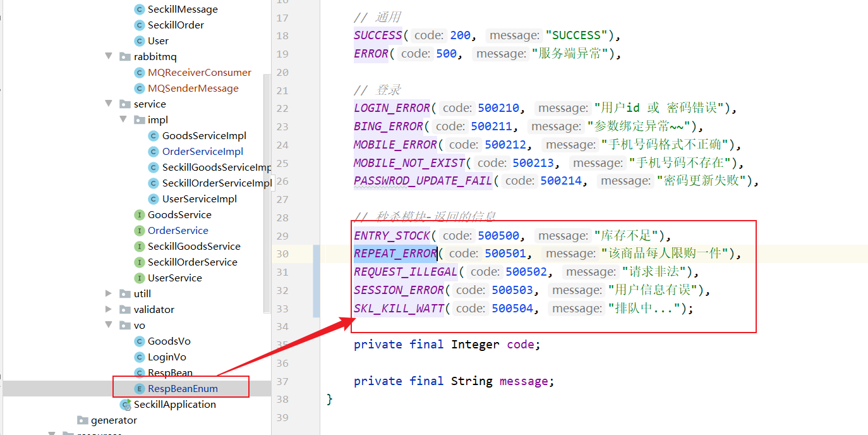Collapse the impl package node
This screenshot has width=868, height=435.
[123, 119]
